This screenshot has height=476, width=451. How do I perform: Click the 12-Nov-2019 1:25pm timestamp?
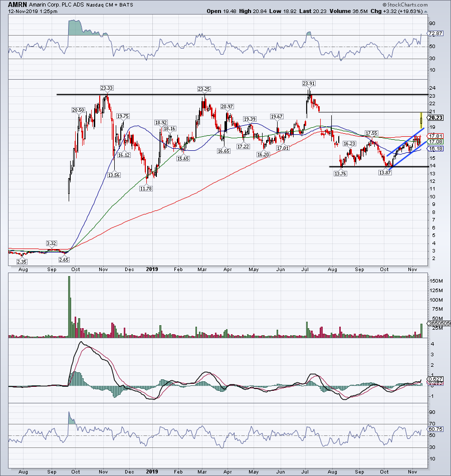[x=33, y=12]
